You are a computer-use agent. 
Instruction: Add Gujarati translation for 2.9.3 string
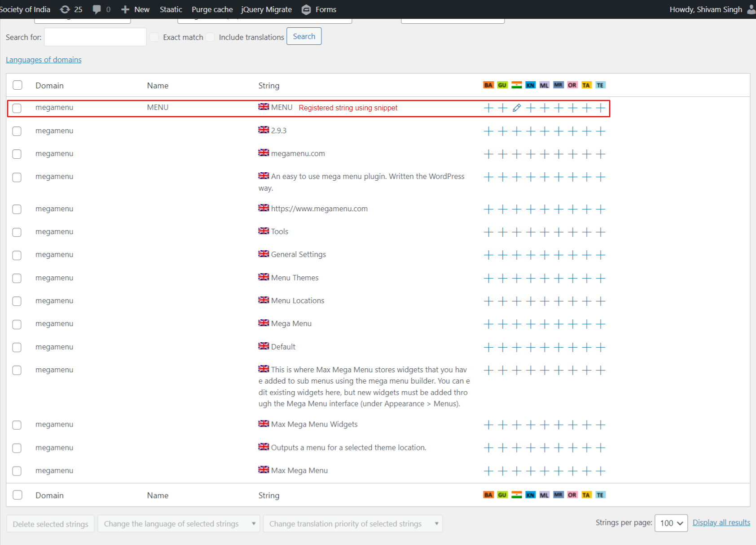click(503, 131)
